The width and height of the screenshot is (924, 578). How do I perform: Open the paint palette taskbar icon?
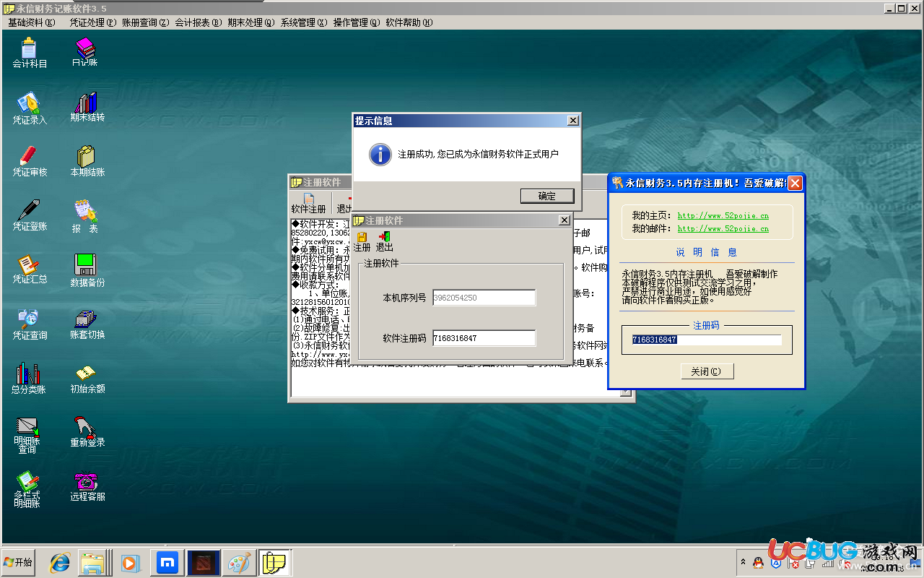pyautogui.click(x=238, y=562)
